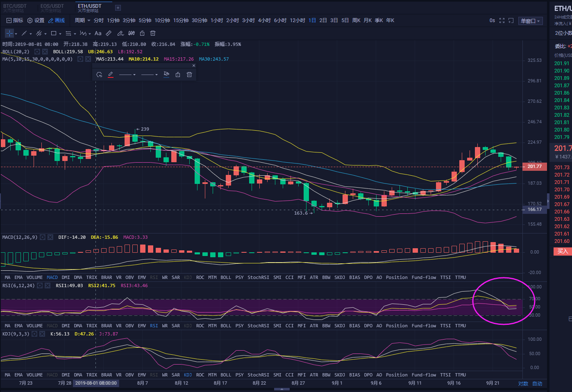Delete selected drawing in floating toolbar
Screen dimensions: 572x392
(x=189, y=75)
